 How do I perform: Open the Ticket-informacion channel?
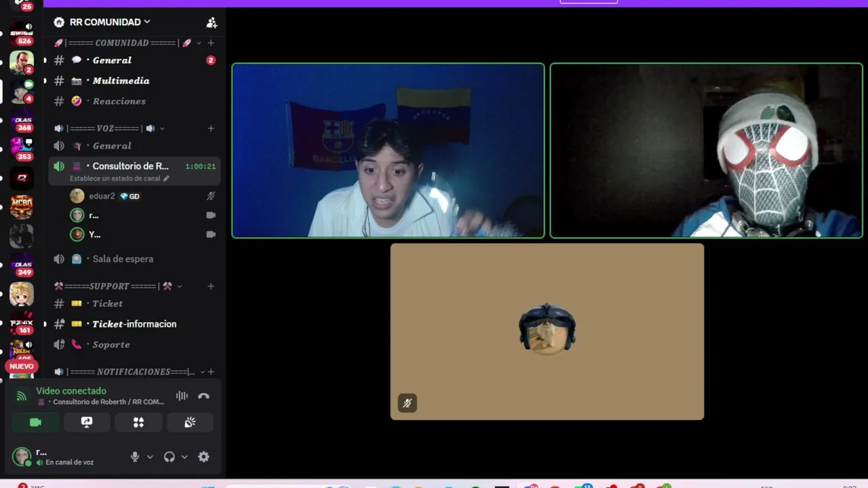pos(134,324)
